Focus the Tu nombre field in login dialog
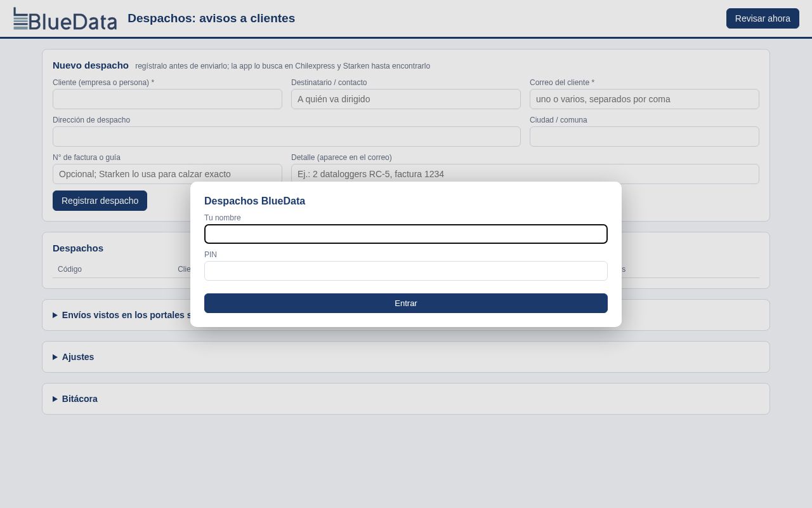This screenshot has width=812, height=508. click(406, 234)
